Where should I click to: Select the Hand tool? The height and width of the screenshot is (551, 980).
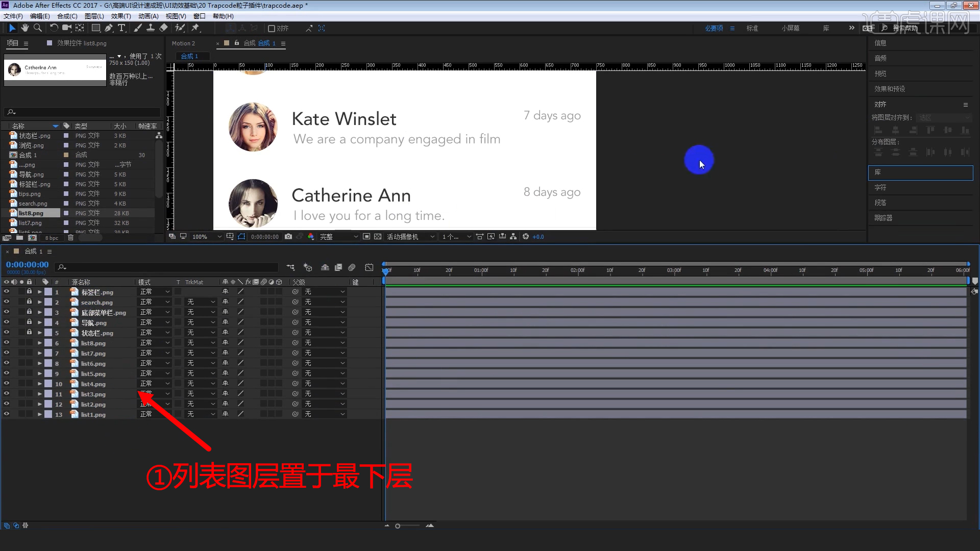pyautogui.click(x=24, y=28)
